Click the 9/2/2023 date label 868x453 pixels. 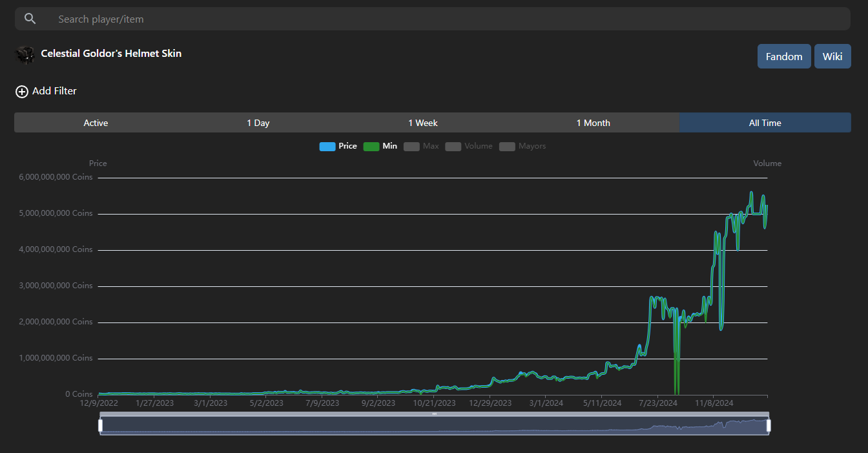point(378,403)
